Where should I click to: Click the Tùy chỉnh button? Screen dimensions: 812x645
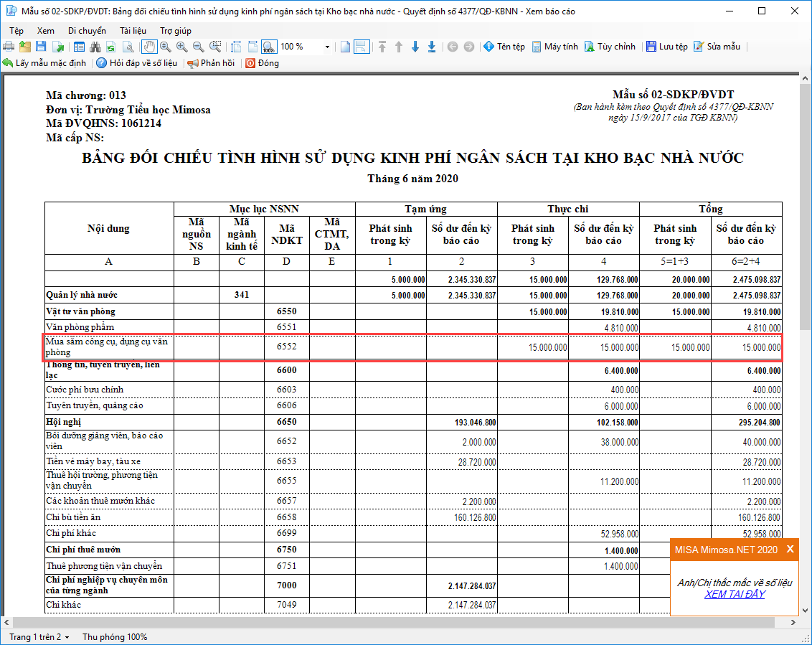point(610,47)
